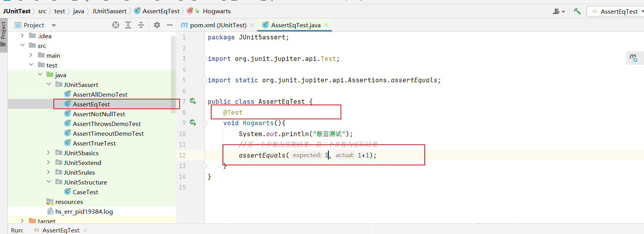This screenshot has width=644, height=234.
Task: Click the Maven reload floating icon
Action: [633, 58]
